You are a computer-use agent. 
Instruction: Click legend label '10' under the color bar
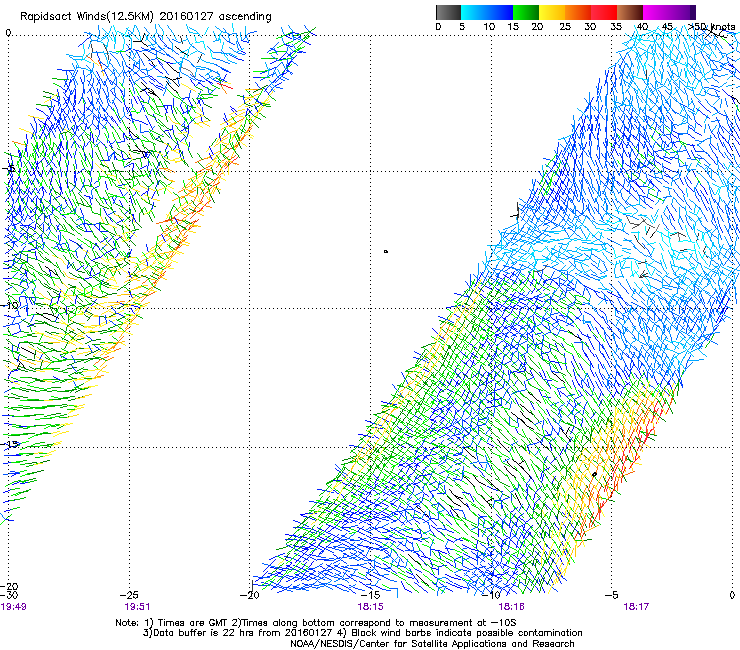[489, 27]
